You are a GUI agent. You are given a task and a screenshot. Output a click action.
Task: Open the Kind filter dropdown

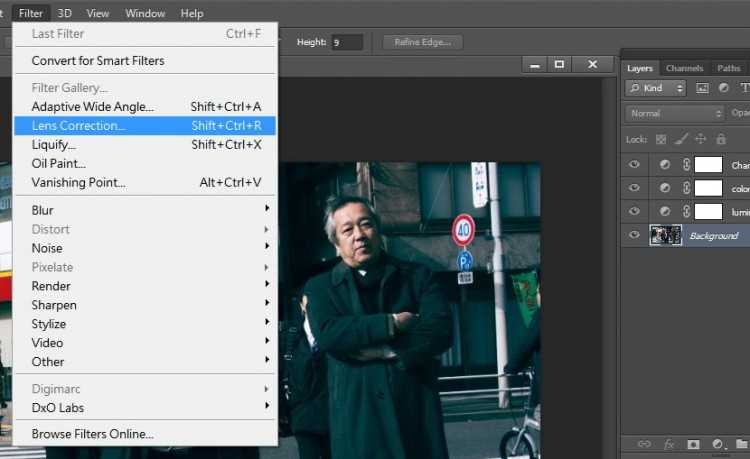pos(656,88)
